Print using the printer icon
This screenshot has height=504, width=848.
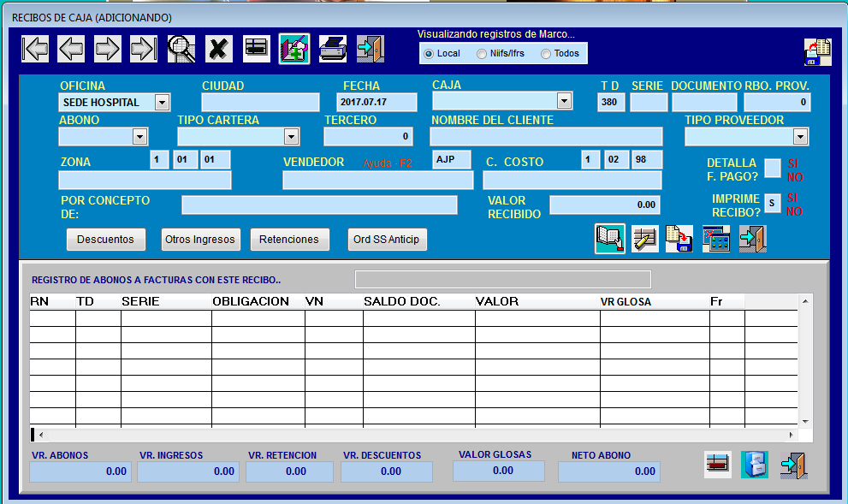click(x=333, y=49)
